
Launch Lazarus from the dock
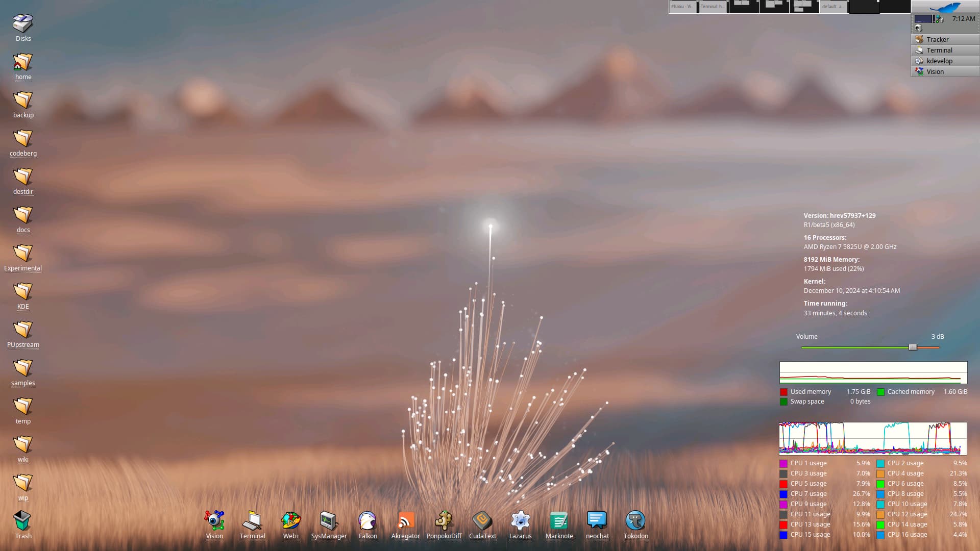pos(520,521)
